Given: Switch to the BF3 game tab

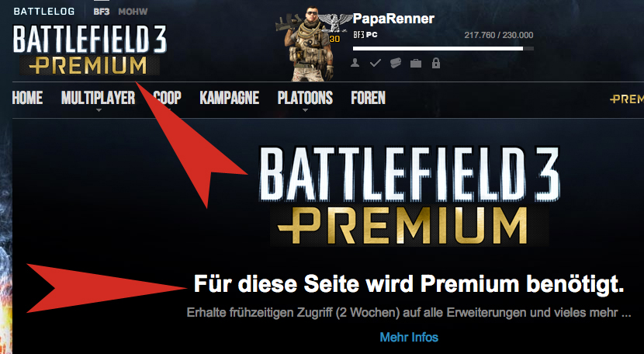Looking at the screenshot, I should (102, 12).
